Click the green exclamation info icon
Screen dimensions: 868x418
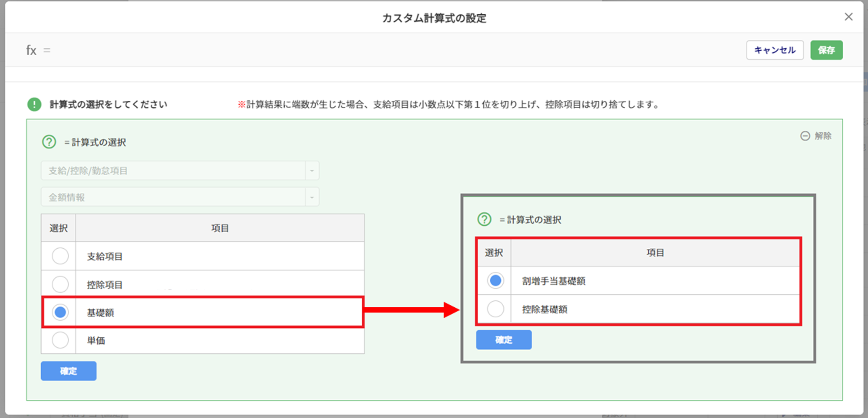click(x=34, y=104)
